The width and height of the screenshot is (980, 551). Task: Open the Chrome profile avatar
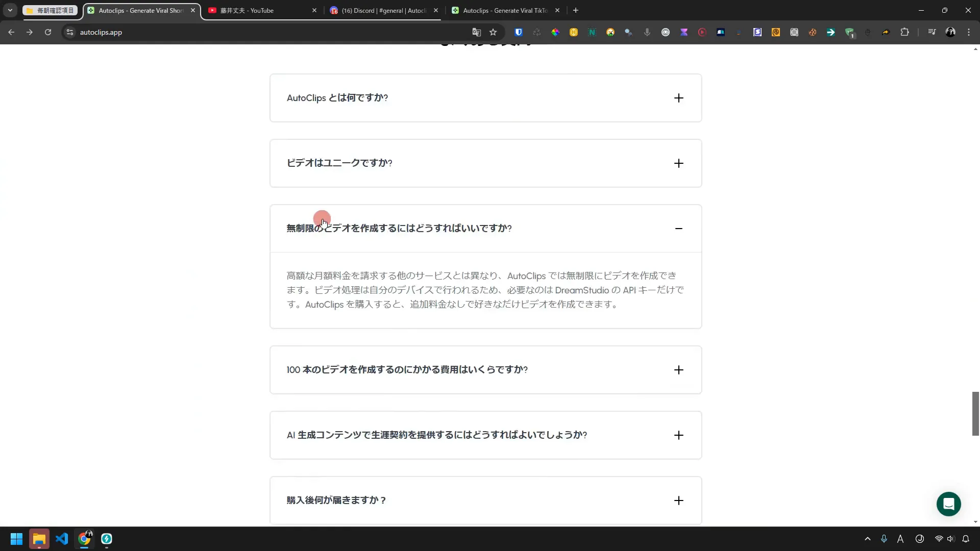tap(950, 32)
